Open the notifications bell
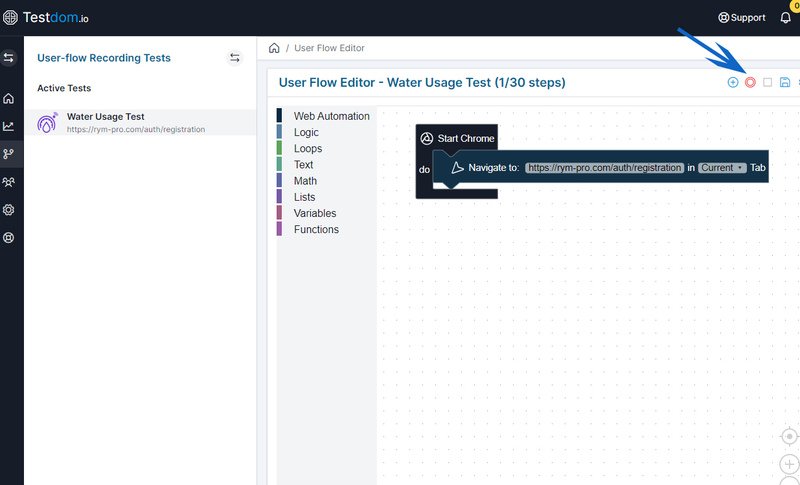Screen dimensions: 800x485 click(x=785, y=18)
